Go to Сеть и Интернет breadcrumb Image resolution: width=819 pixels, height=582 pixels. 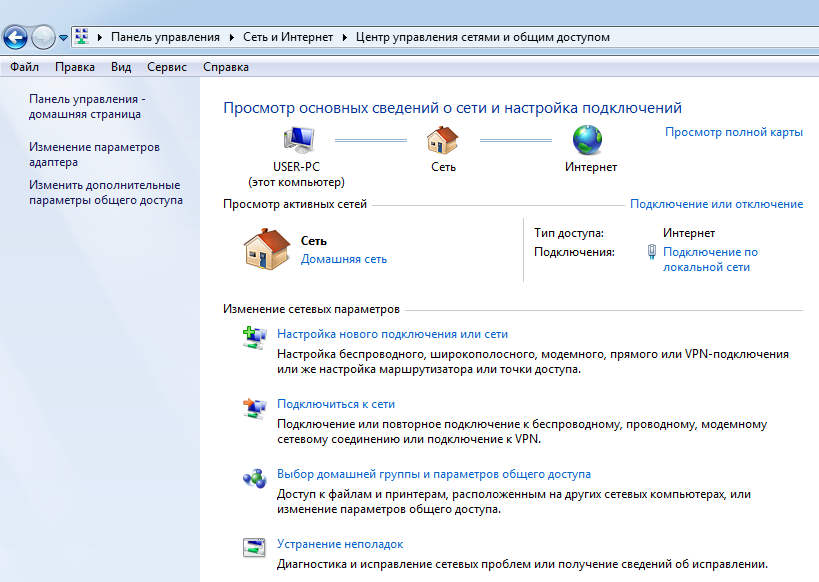click(288, 37)
